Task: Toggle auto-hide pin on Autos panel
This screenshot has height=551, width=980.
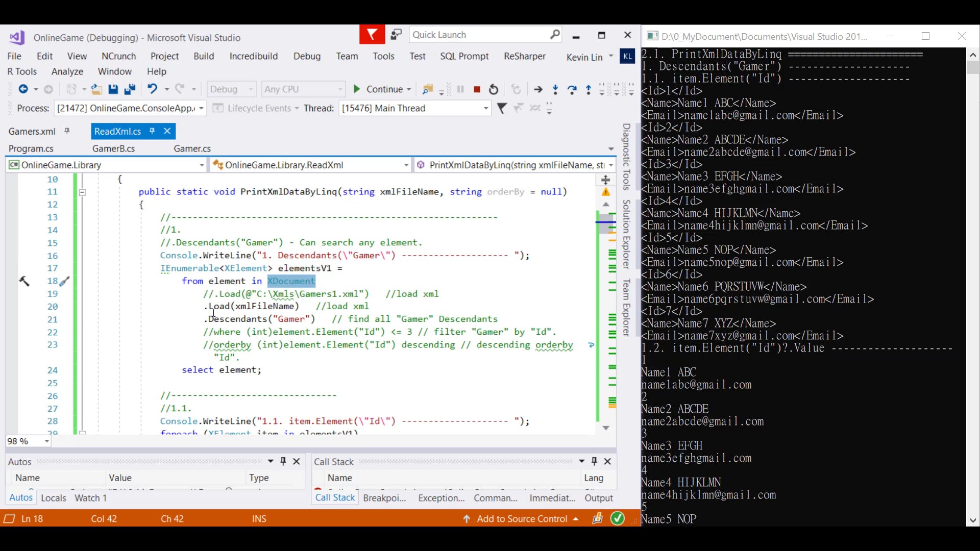Action: [x=283, y=461]
